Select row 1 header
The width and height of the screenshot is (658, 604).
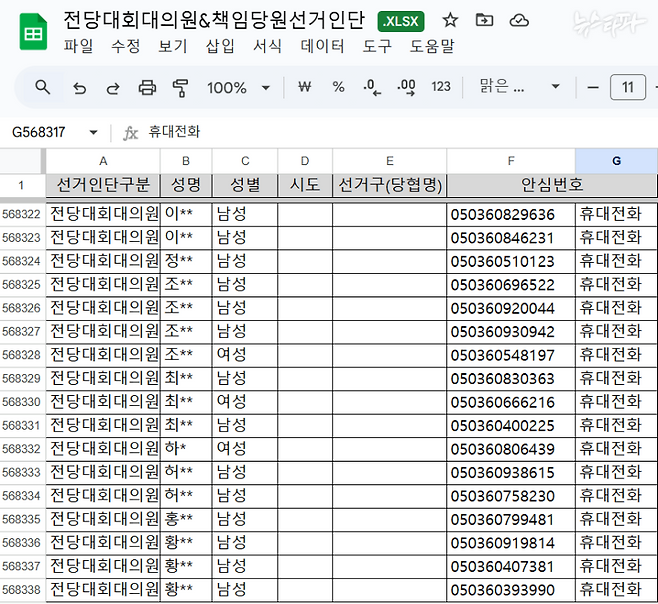[21, 185]
